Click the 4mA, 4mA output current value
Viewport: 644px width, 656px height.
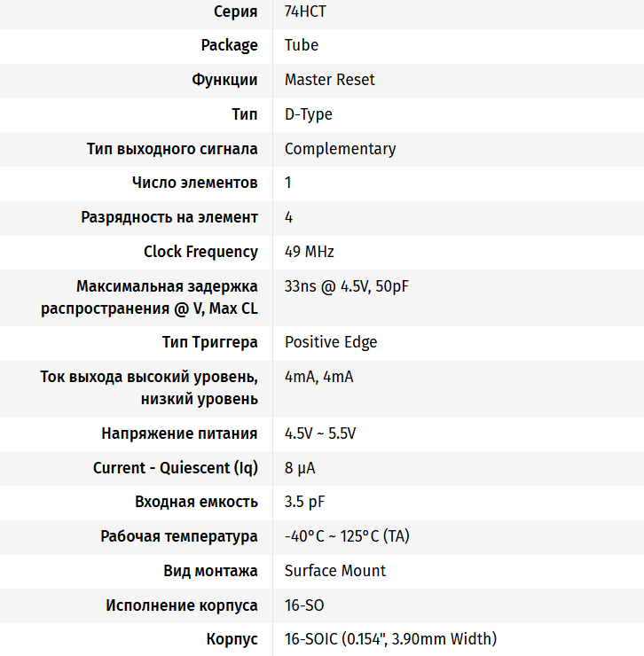[x=318, y=377]
